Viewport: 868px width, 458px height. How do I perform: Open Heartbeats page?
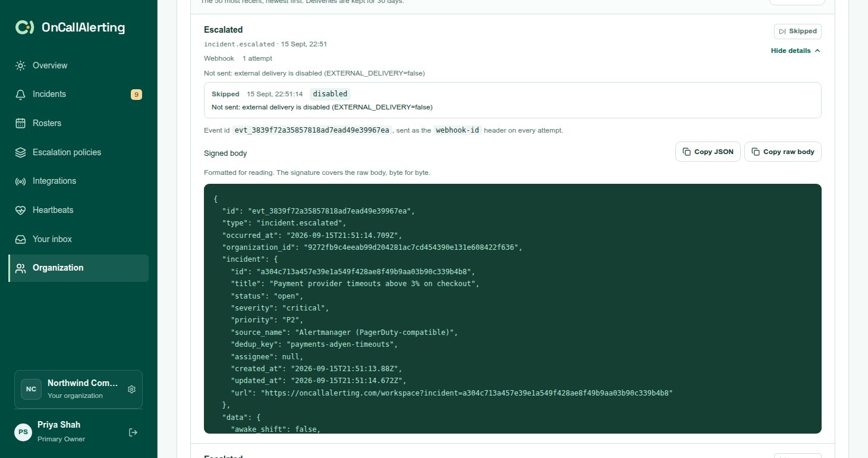click(78, 210)
